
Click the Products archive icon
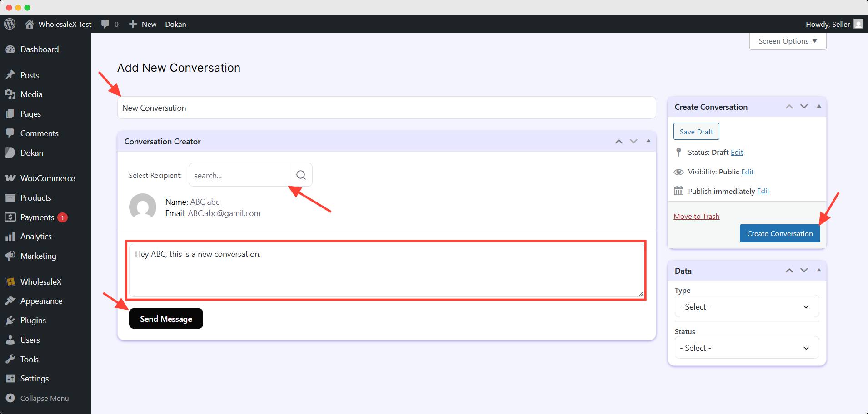coord(10,198)
